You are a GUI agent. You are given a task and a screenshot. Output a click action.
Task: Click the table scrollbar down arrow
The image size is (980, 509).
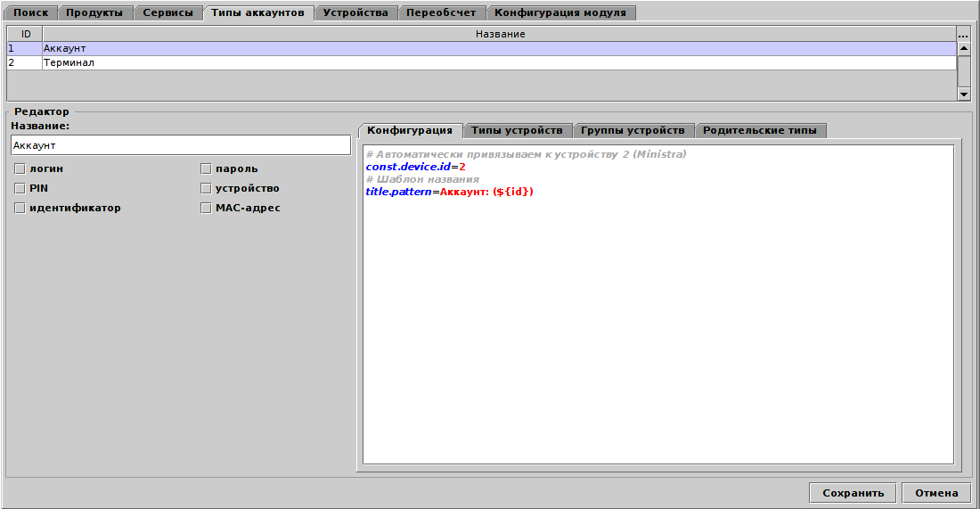point(963,94)
